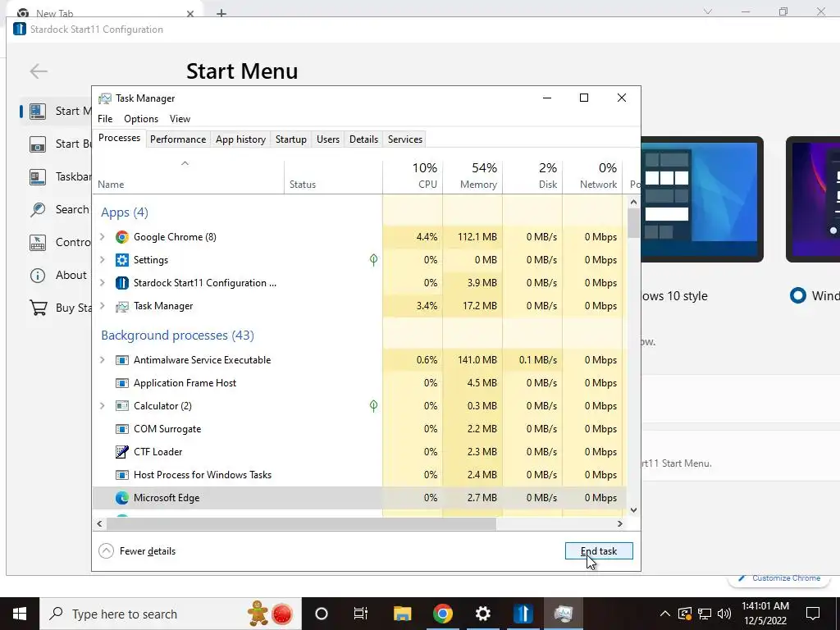Open the Search section icon in Start11
Image resolution: width=840 pixels, height=630 pixels.
click(x=38, y=209)
